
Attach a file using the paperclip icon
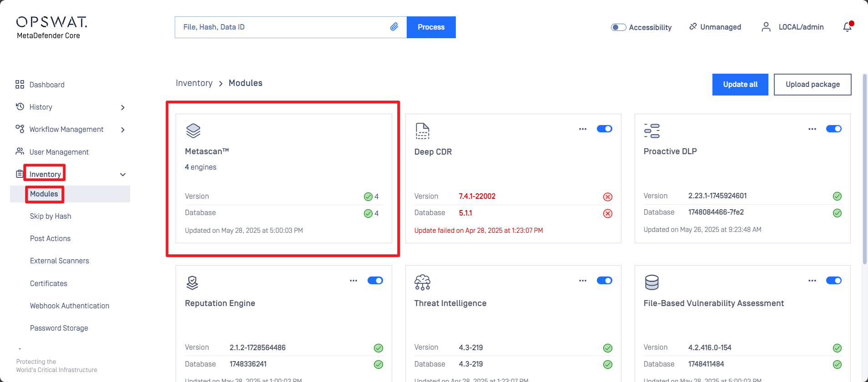click(x=394, y=27)
